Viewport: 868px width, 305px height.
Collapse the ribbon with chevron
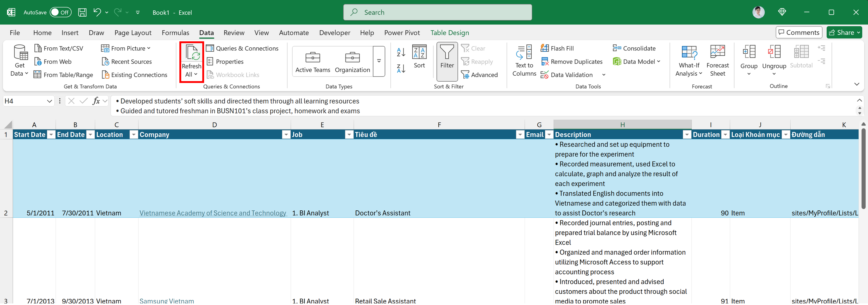tap(857, 84)
